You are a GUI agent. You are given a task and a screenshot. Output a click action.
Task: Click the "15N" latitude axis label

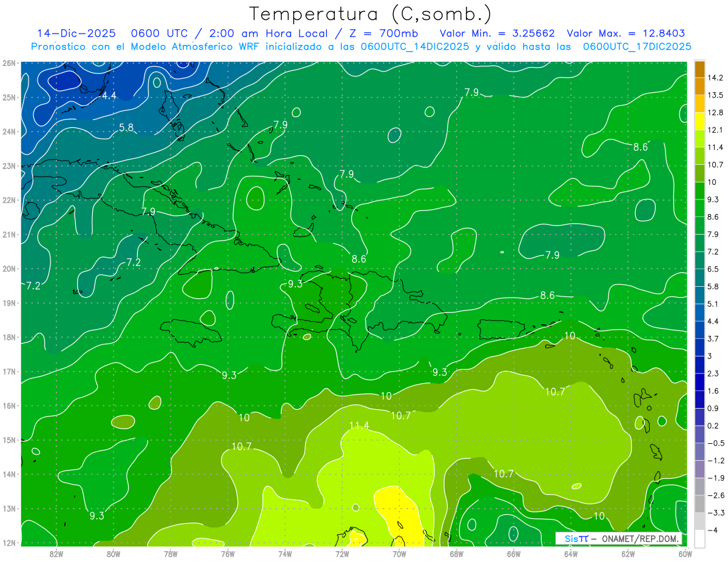(x=9, y=440)
